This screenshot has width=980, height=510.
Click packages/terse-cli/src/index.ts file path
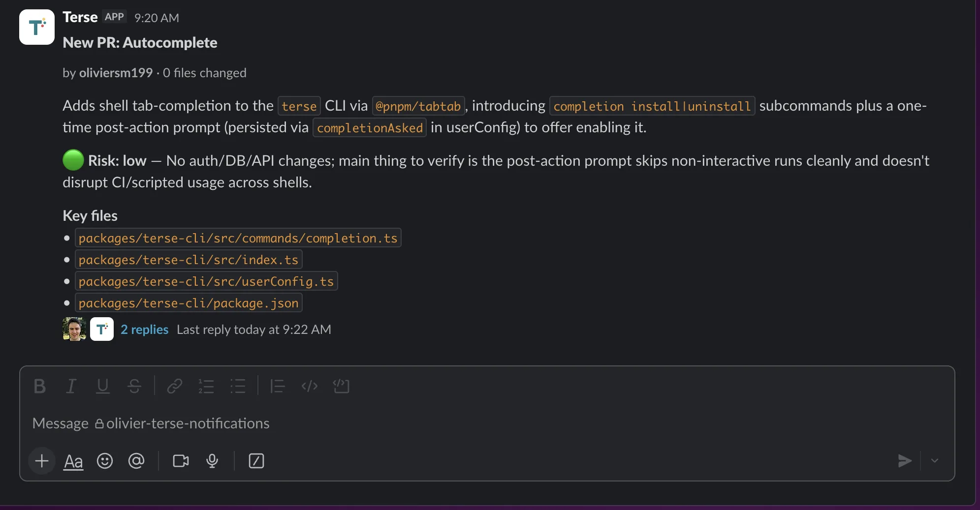tap(189, 260)
